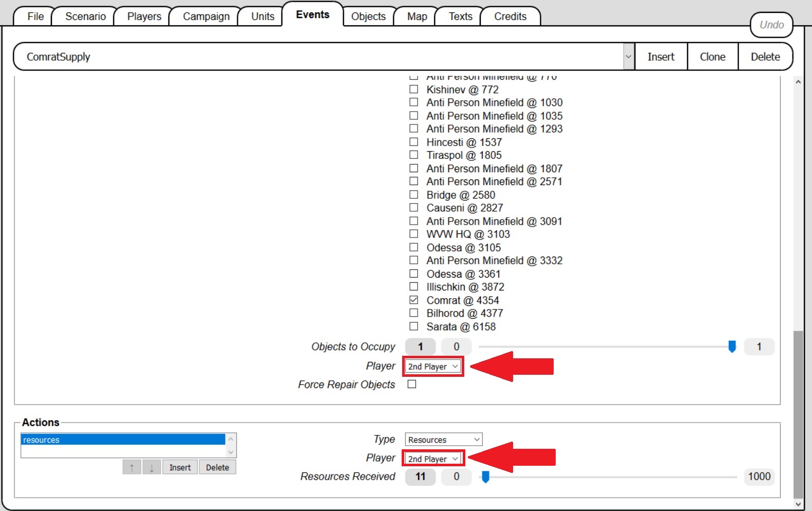Click the Objects to Occupy slider handle

pos(732,347)
